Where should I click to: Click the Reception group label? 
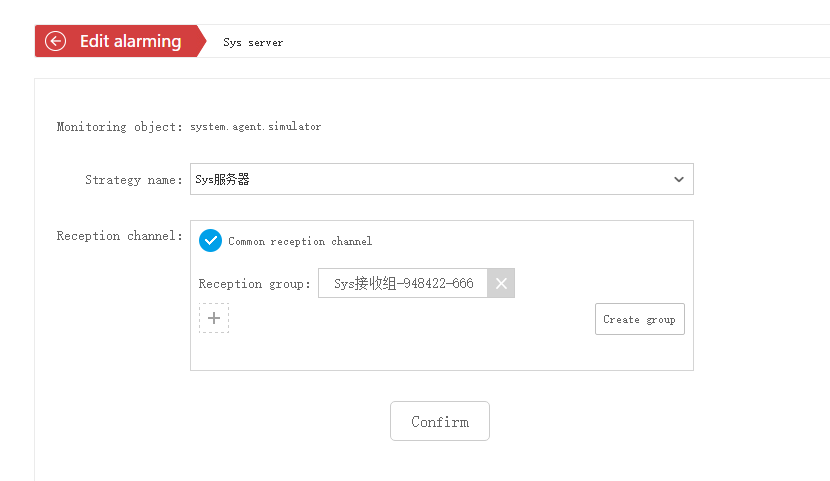(254, 284)
